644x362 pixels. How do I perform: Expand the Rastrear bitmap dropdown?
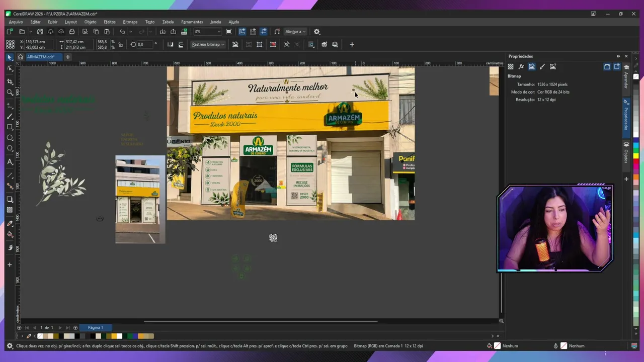pos(208,44)
